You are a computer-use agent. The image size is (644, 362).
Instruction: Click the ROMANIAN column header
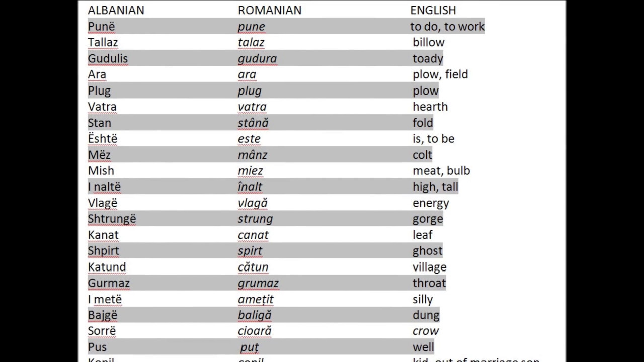click(270, 10)
